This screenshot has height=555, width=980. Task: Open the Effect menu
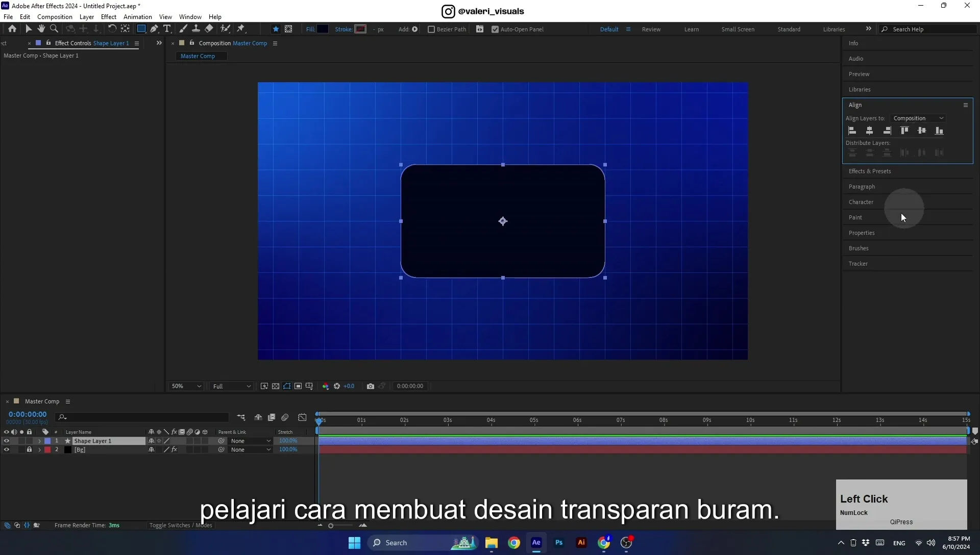pos(109,17)
